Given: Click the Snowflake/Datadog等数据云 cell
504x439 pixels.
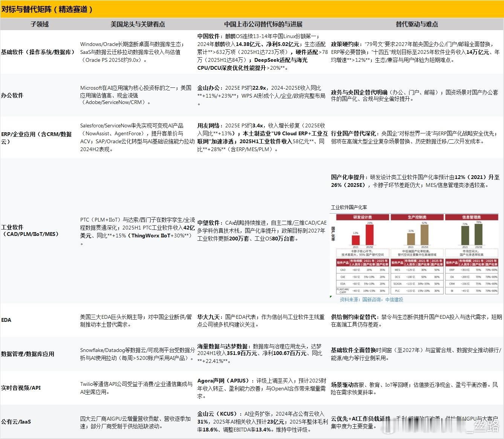Looking at the screenshot, I should point(137,354).
